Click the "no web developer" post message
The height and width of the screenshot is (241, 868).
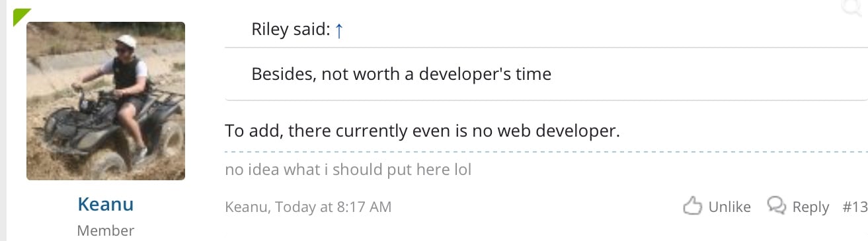coord(423,131)
